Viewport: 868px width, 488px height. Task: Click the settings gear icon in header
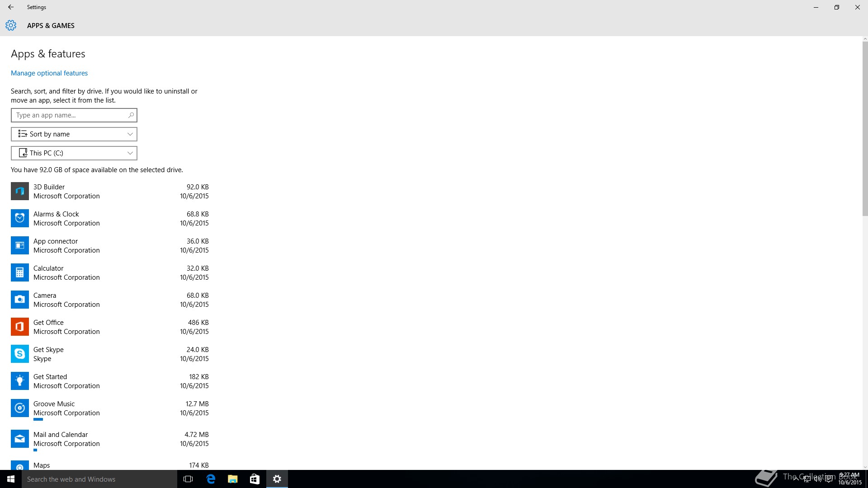11,25
